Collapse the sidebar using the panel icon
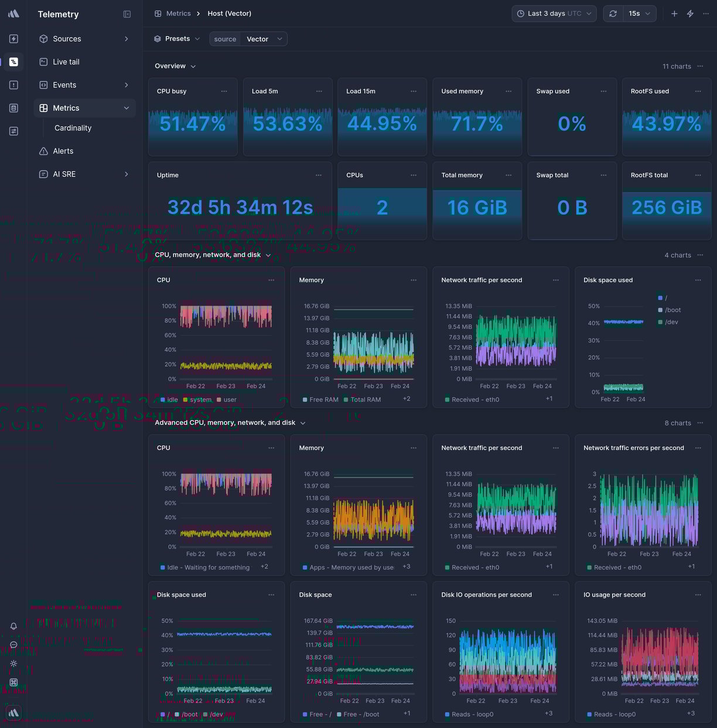 point(127,14)
